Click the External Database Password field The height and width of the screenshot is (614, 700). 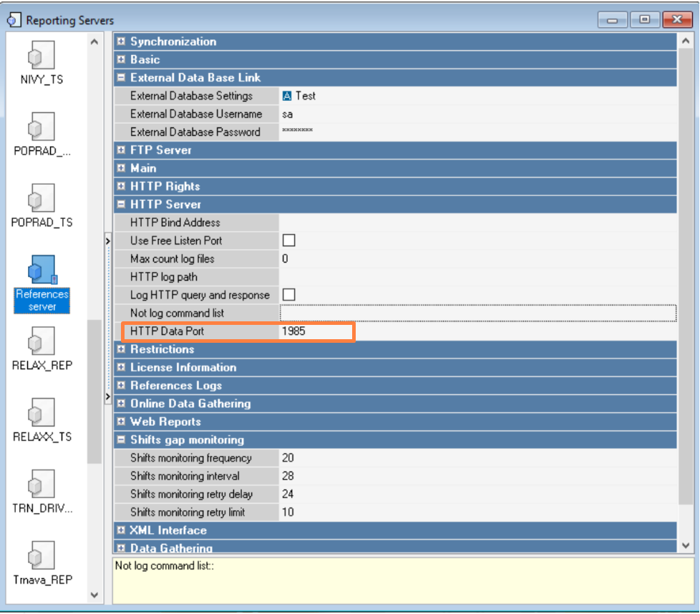(477, 132)
